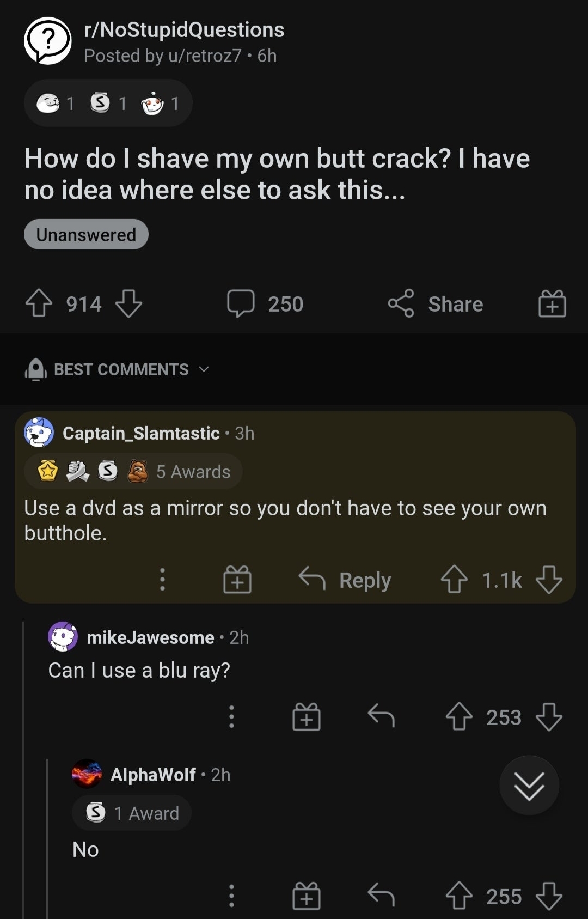
Task: Upvote Captain_Slamtastic's dvd comment
Action: (x=454, y=580)
